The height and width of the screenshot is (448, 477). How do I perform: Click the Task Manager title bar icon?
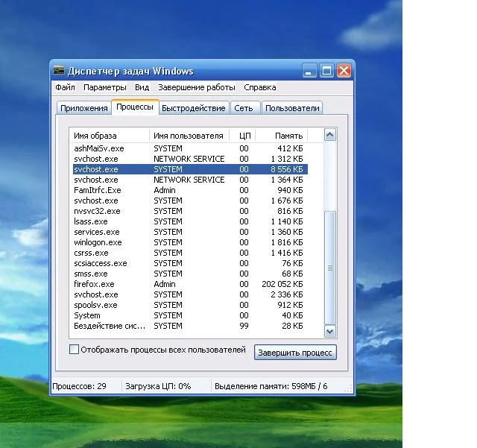point(59,72)
